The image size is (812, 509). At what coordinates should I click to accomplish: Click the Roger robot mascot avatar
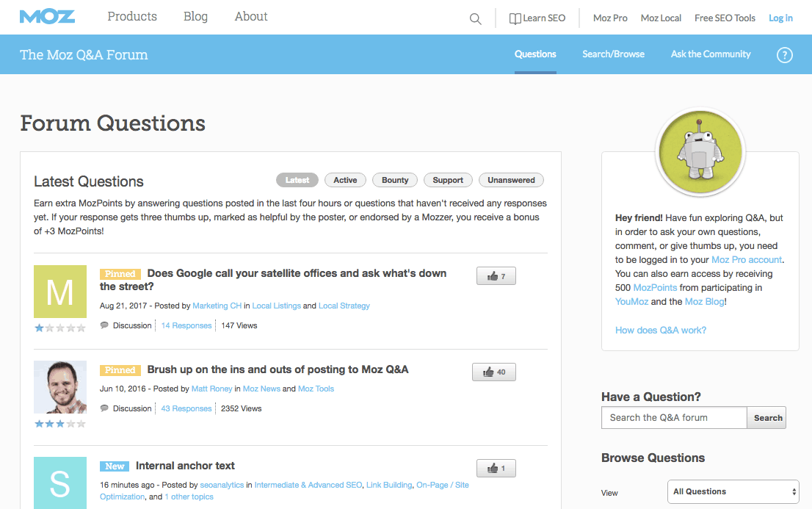coord(700,152)
